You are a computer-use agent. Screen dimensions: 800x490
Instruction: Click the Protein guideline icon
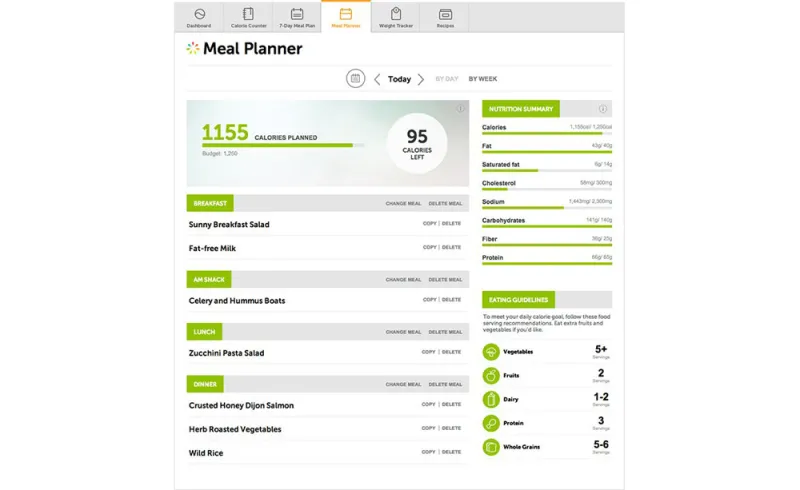[491, 423]
